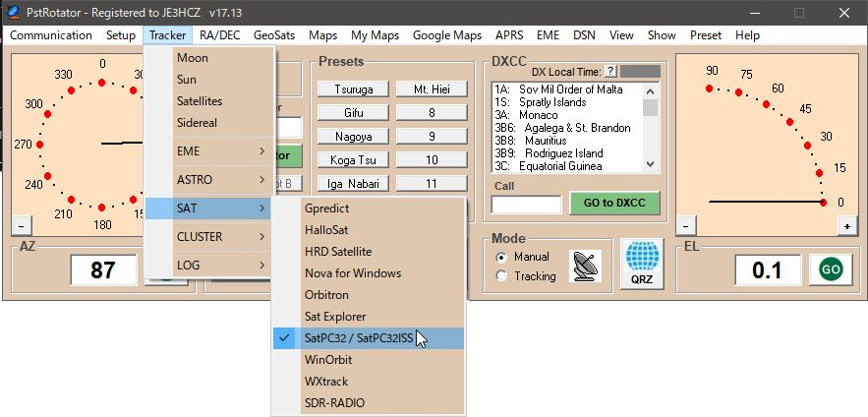Click the satellite dish icon in Mode panel
This screenshot has height=417, width=868.
pos(587,265)
